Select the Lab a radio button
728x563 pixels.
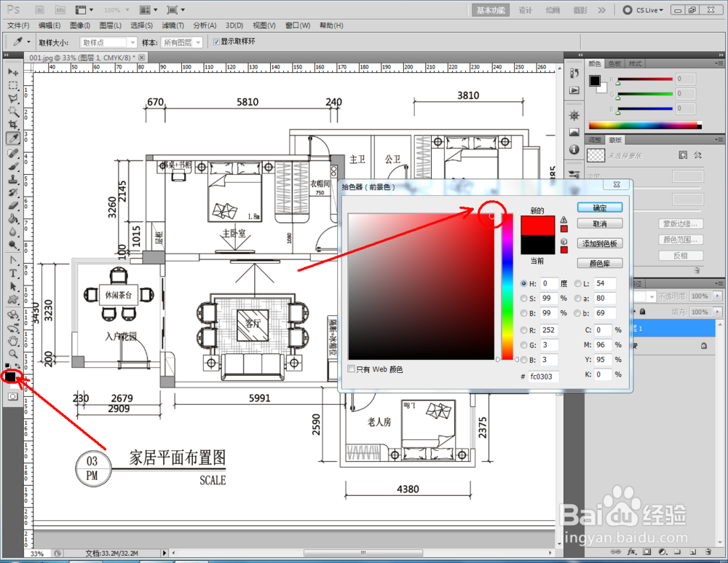[x=577, y=298]
